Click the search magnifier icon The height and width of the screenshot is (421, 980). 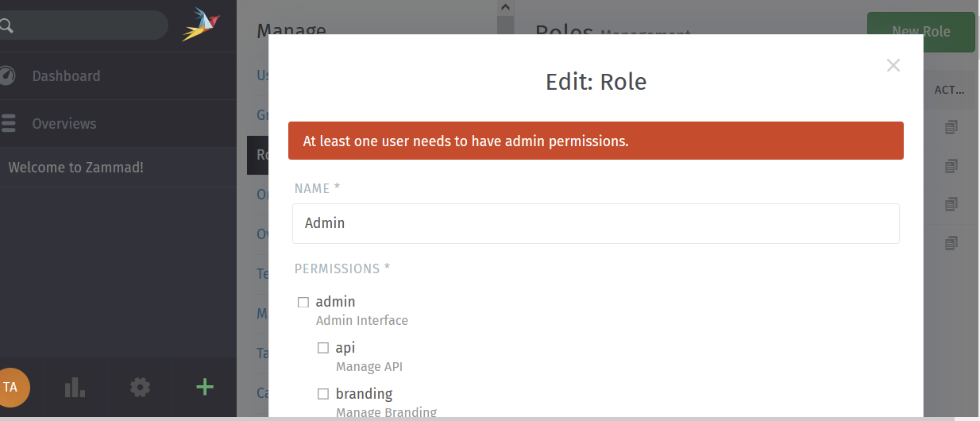click(x=6, y=26)
